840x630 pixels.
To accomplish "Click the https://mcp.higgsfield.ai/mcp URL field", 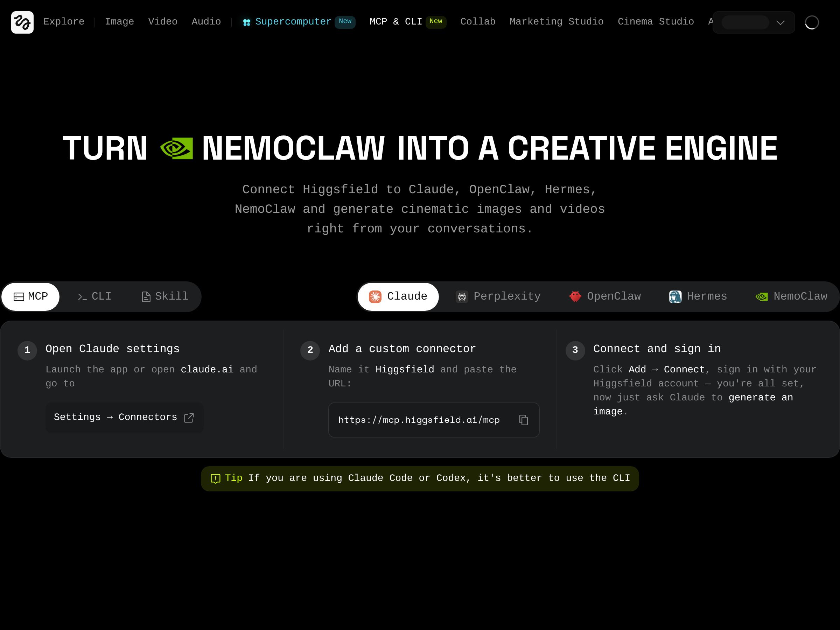I will click(434, 420).
